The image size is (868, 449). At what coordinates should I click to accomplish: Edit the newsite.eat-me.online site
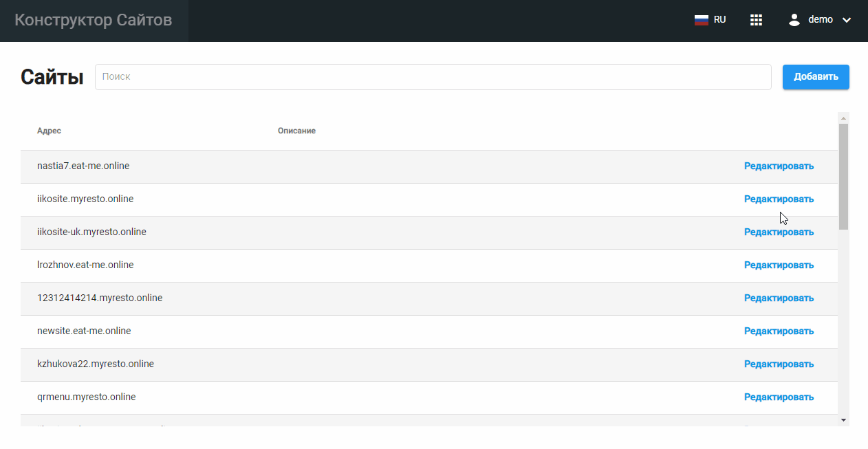(779, 331)
